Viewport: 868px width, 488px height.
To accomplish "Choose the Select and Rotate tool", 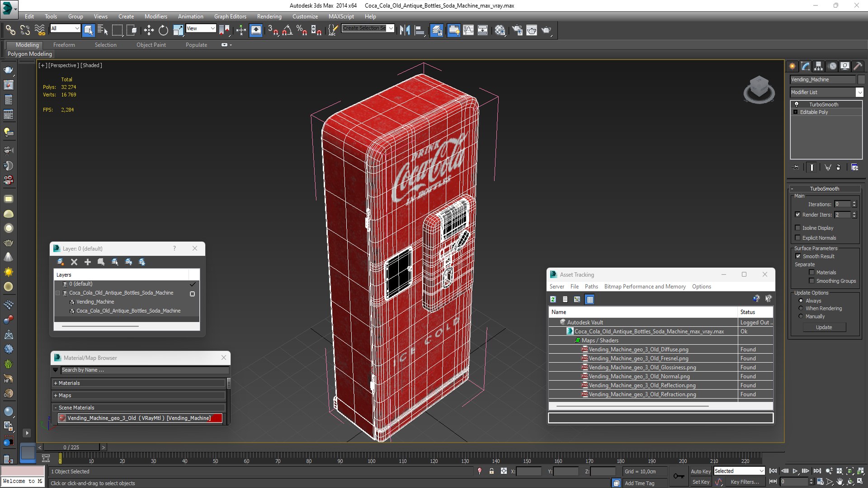I will point(163,30).
